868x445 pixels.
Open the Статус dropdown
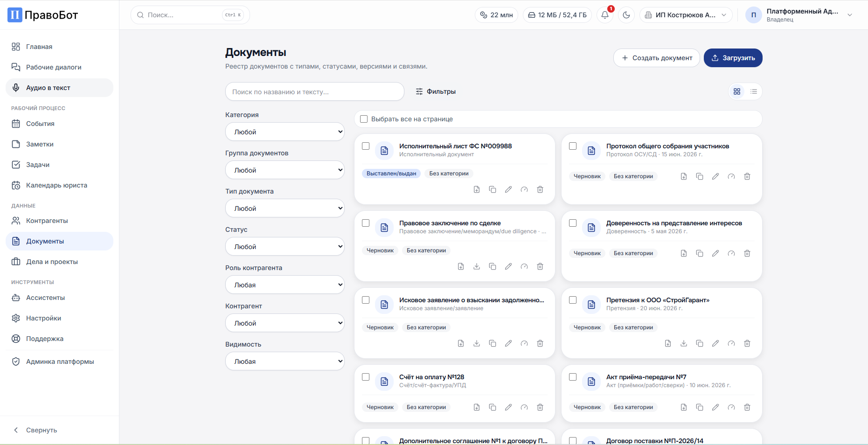point(285,246)
